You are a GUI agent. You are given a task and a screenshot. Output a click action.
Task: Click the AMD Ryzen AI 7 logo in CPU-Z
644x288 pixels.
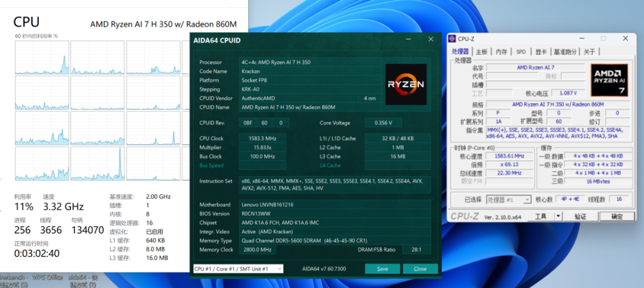click(609, 80)
